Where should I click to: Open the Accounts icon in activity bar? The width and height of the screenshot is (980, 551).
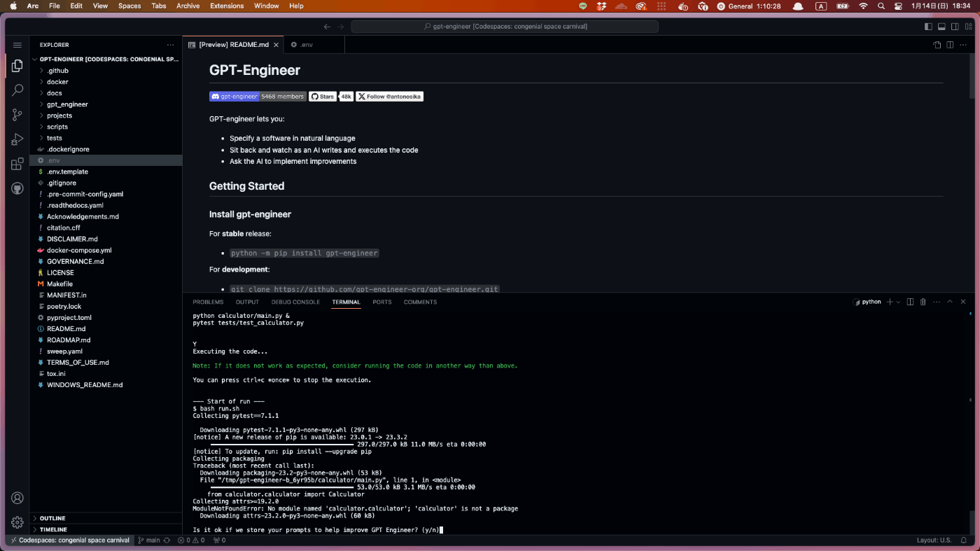click(17, 498)
